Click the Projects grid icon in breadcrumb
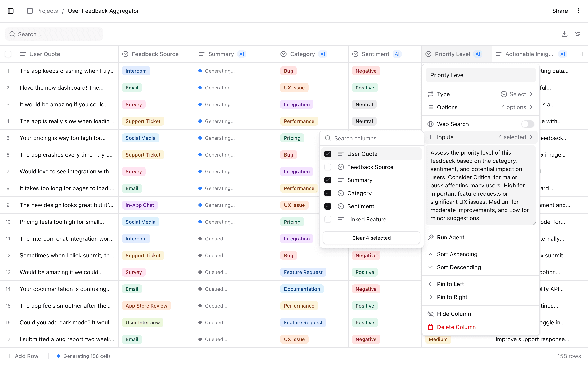The width and height of the screenshot is (588, 365). (x=30, y=11)
